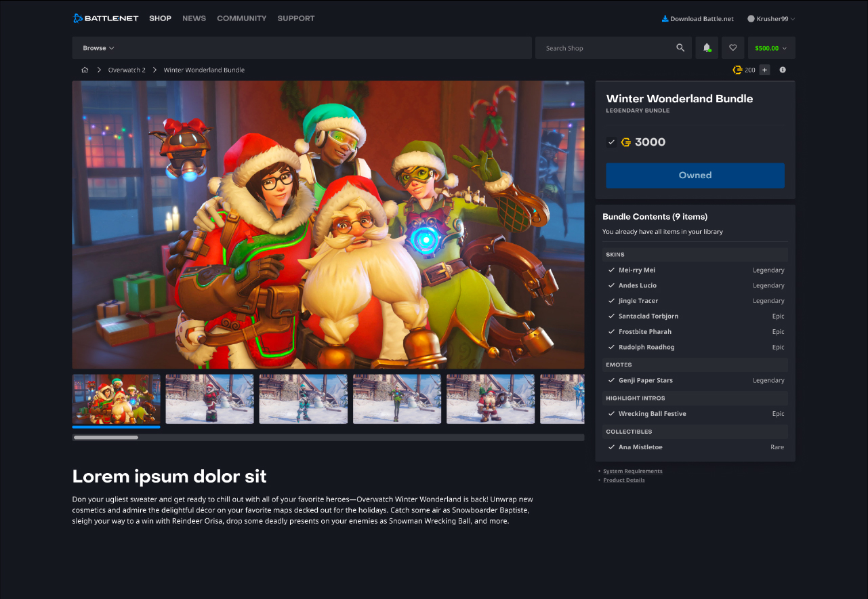Image resolution: width=868 pixels, height=599 pixels.
Task: Click the 200 coin balance value
Action: [750, 70]
